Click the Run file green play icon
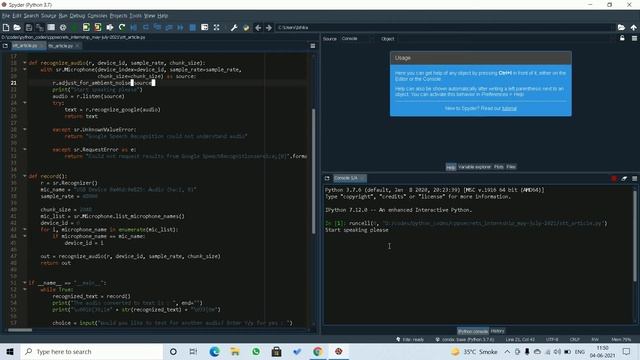The width and height of the screenshot is (640, 360). (x=74, y=27)
